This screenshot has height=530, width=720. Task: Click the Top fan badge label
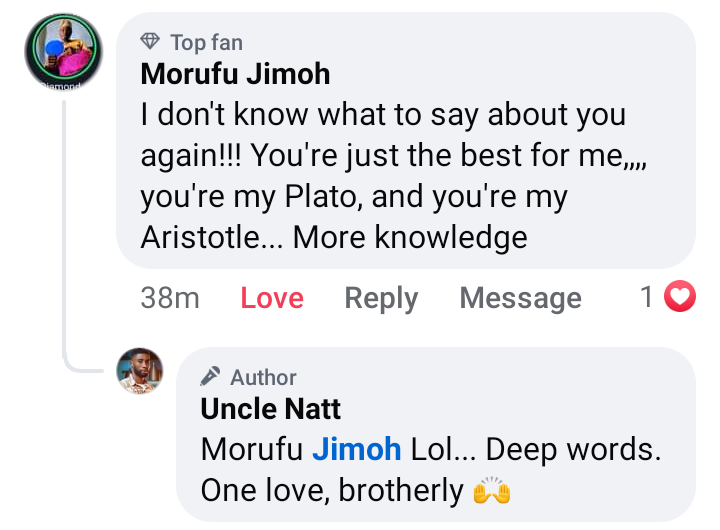tap(206, 42)
